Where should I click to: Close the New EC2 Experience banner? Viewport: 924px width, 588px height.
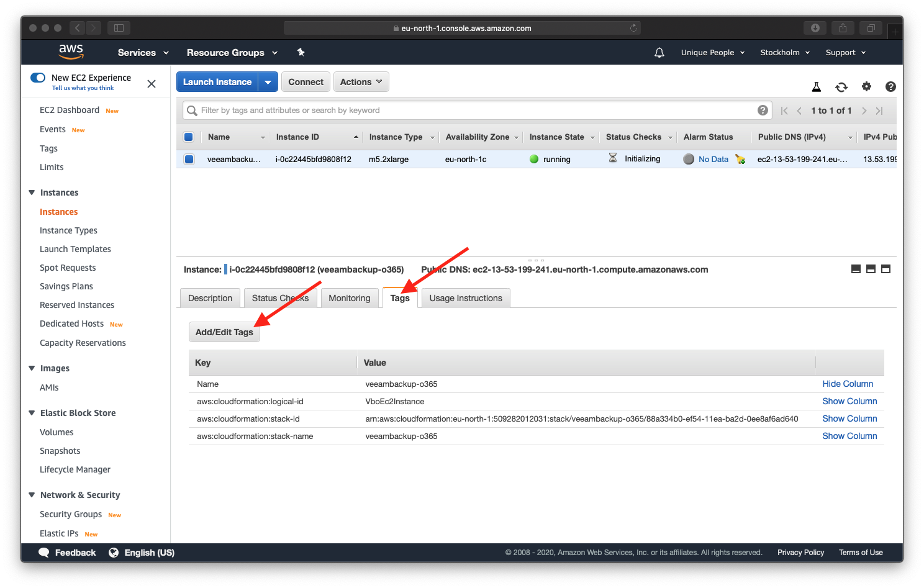pos(152,84)
